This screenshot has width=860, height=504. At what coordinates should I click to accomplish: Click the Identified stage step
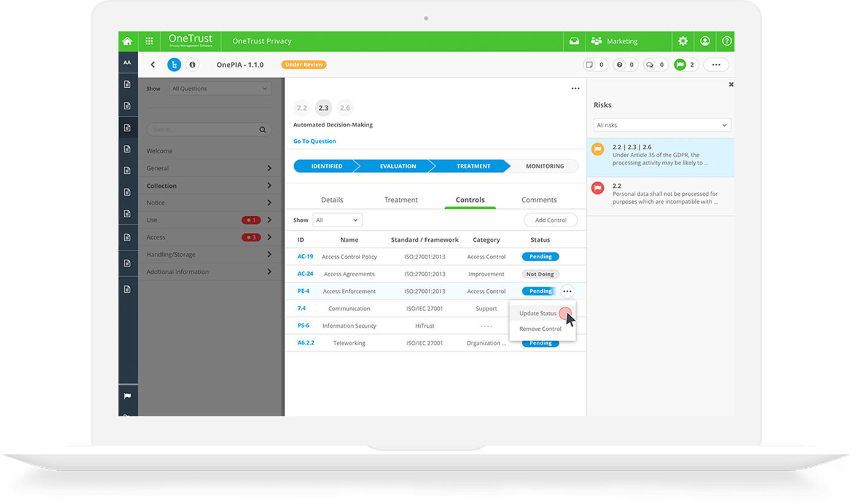pyautogui.click(x=326, y=166)
